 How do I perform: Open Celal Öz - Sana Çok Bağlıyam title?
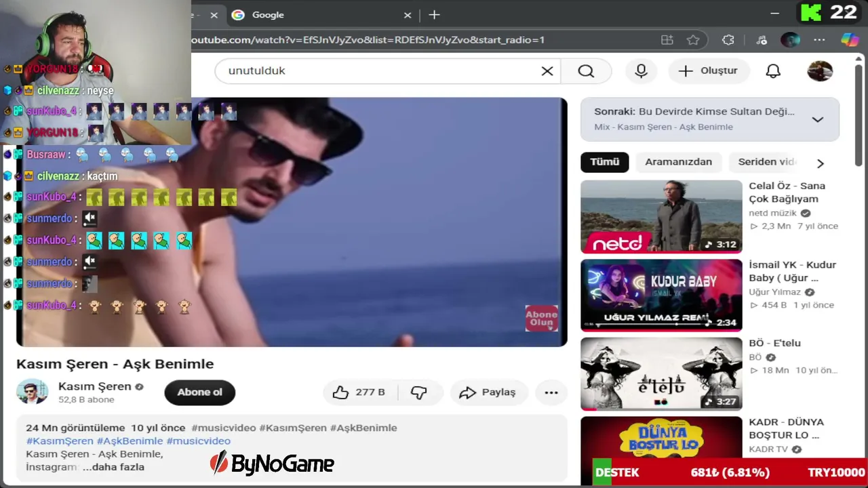[x=787, y=192]
